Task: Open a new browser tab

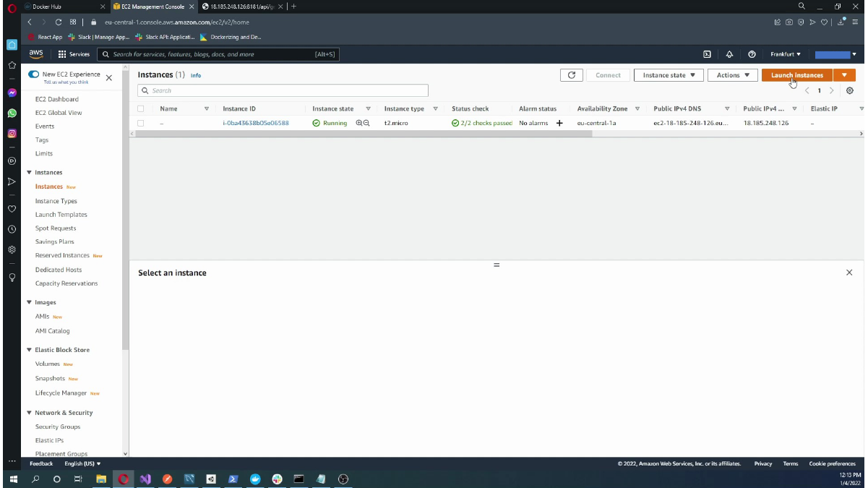Action: [294, 7]
